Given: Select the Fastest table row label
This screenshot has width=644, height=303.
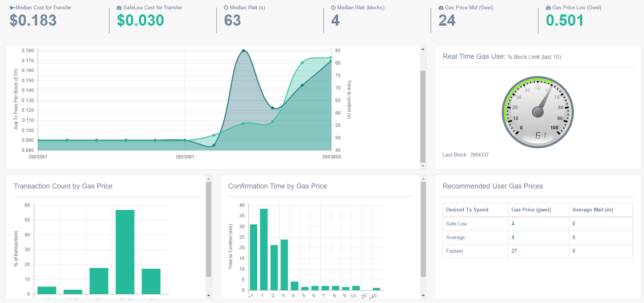Looking at the screenshot, I should coord(455,251).
